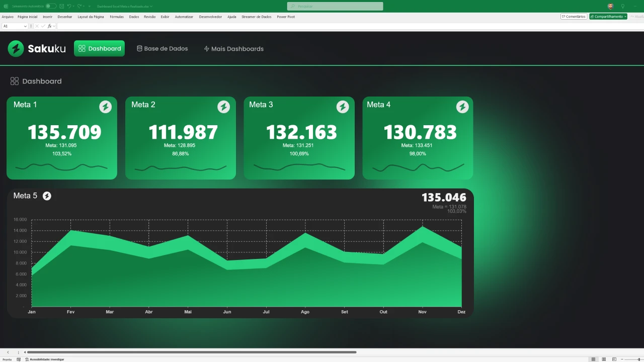
Task: Open the user profile avatar
Action: (x=610, y=6)
